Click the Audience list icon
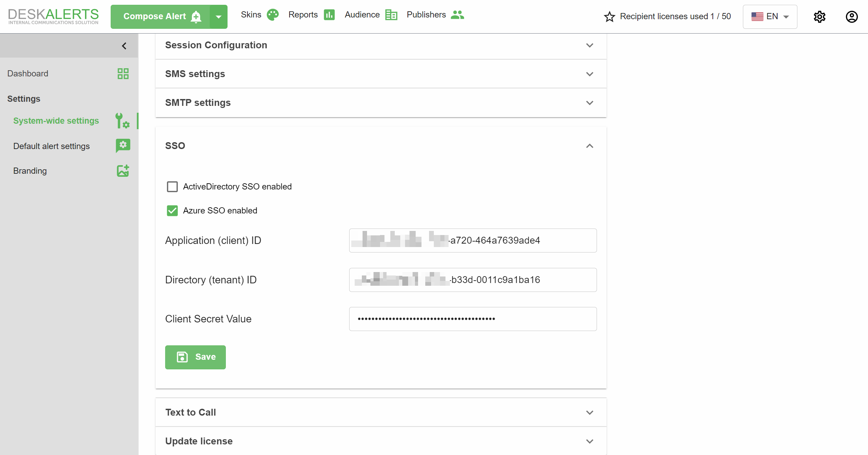Screen dimensions: 868x455 point(391,15)
